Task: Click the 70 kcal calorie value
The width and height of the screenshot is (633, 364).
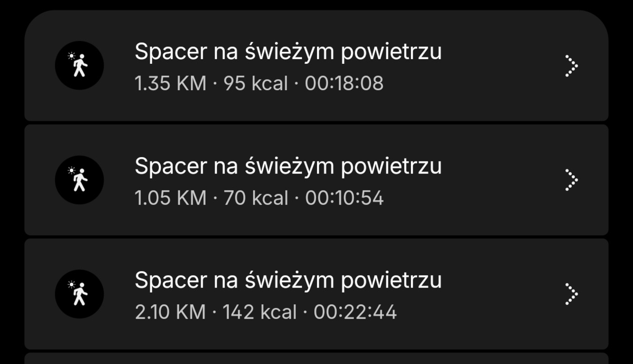Action: 256,198
